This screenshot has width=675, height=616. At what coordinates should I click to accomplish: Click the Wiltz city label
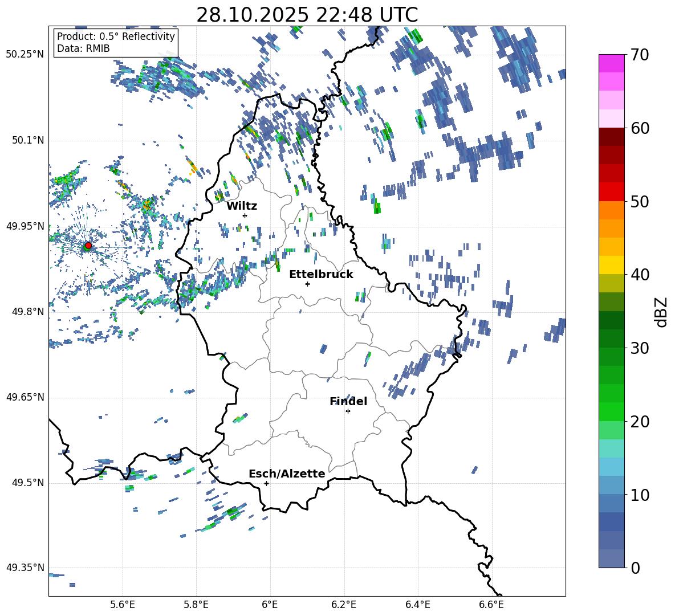242,206
